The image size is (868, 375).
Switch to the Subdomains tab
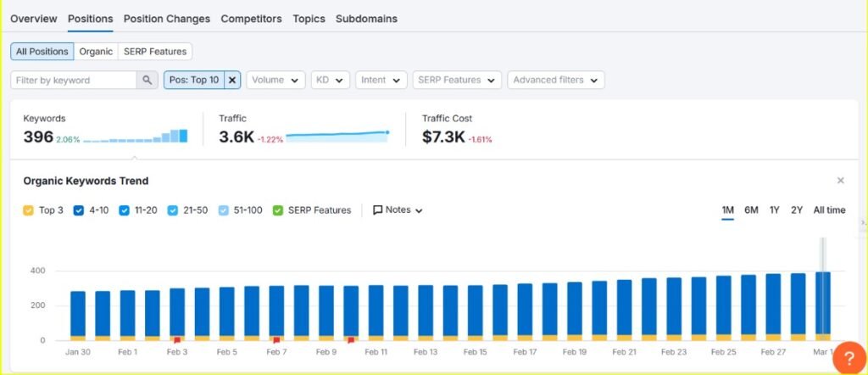pyautogui.click(x=366, y=19)
